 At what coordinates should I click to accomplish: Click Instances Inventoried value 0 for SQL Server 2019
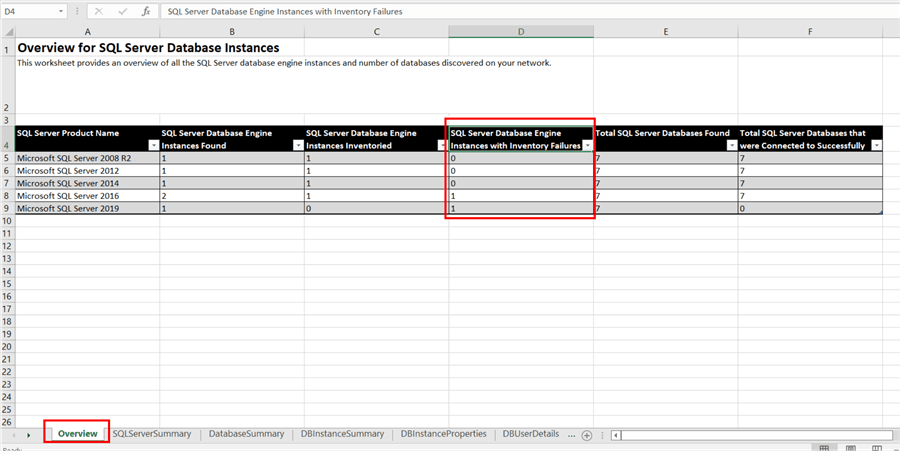377,209
